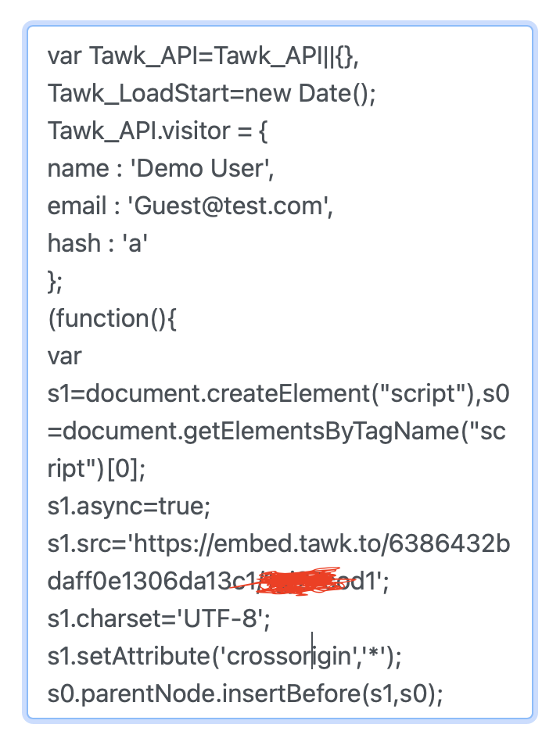Viewport: 560px width, 749px height.
Task: Click the closing '};' line
Action: click(x=55, y=281)
